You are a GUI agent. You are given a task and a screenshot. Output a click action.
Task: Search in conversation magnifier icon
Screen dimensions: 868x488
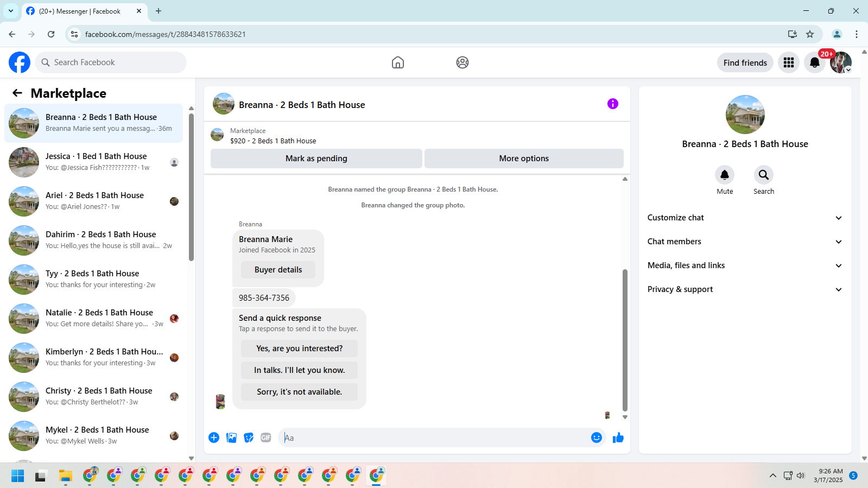[764, 175]
